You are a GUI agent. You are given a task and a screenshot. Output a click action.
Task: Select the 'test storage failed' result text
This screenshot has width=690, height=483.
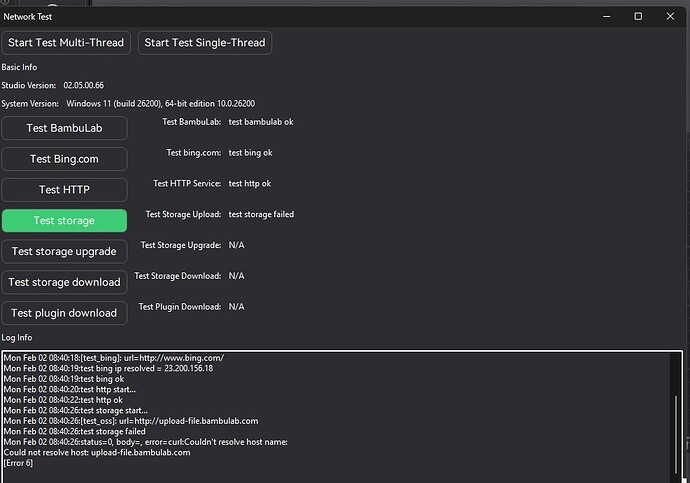pyautogui.click(x=261, y=214)
